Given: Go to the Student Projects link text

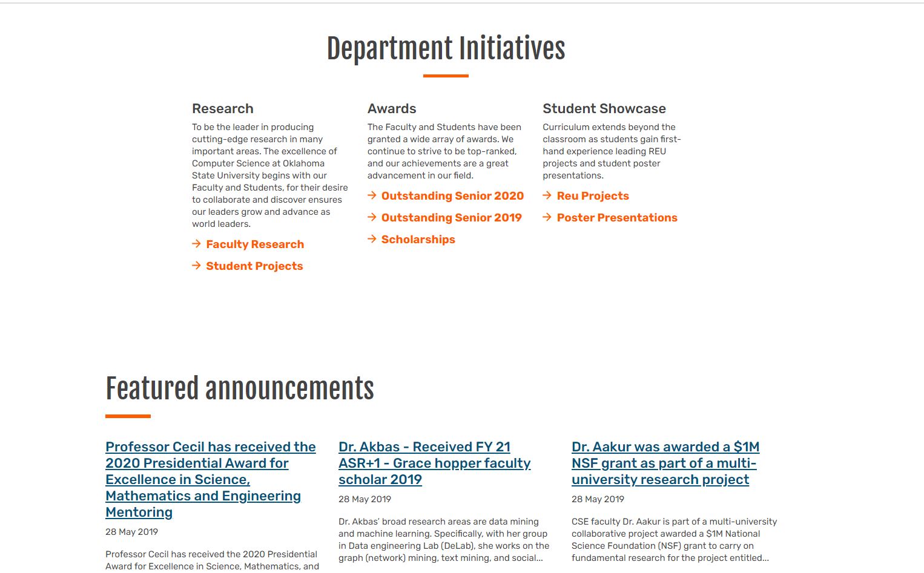Looking at the screenshot, I should pyautogui.click(x=254, y=266).
